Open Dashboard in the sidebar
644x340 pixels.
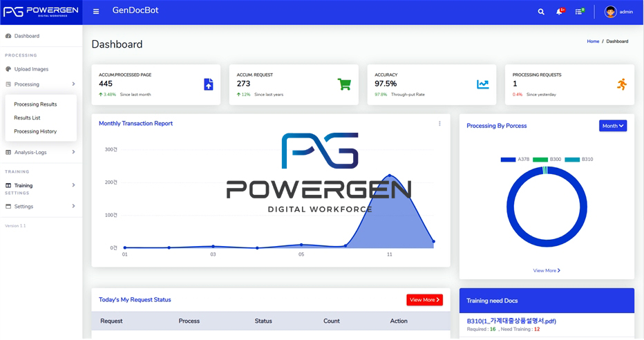27,36
